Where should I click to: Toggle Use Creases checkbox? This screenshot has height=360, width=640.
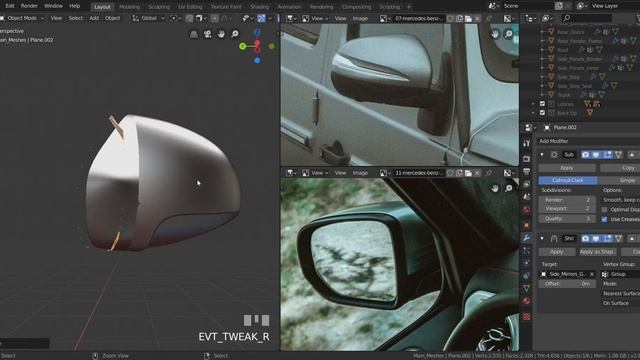pos(604,219)
